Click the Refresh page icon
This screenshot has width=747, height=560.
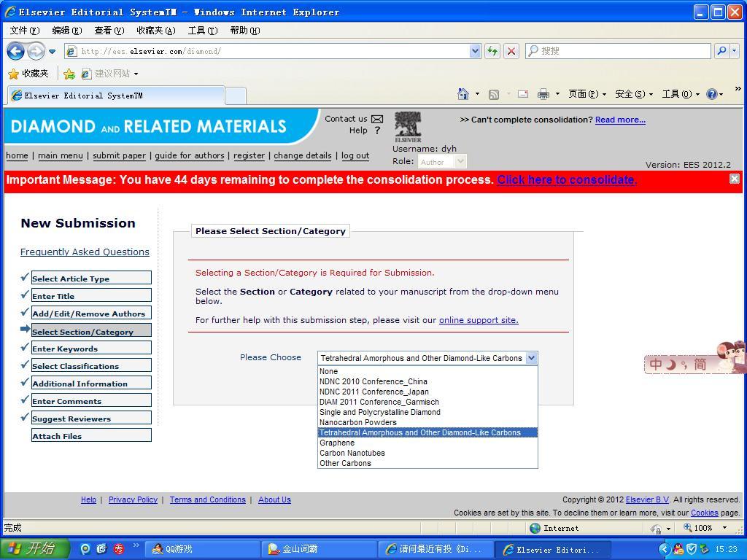click(x=492, y=51)
